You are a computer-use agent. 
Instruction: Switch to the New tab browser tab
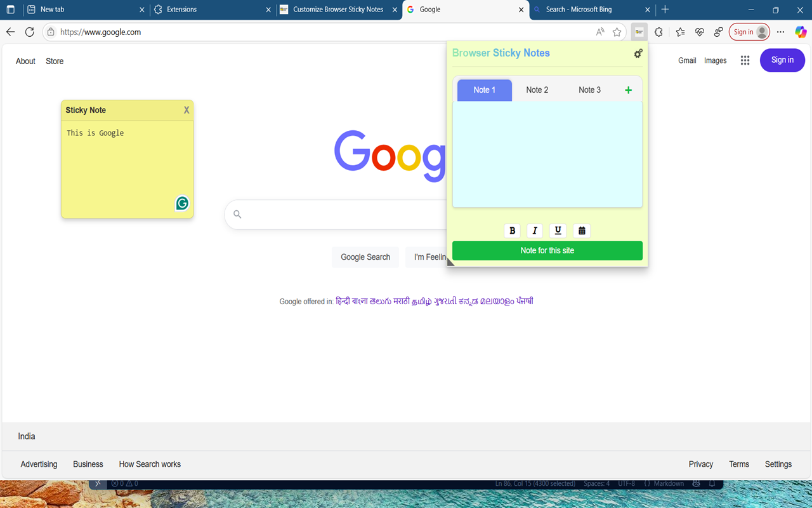click(84, 10)
